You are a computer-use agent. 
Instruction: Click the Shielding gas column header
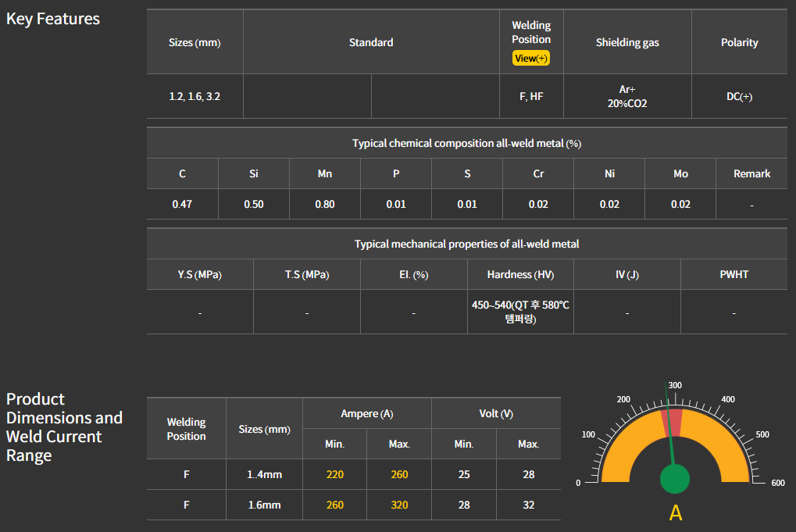627,43
